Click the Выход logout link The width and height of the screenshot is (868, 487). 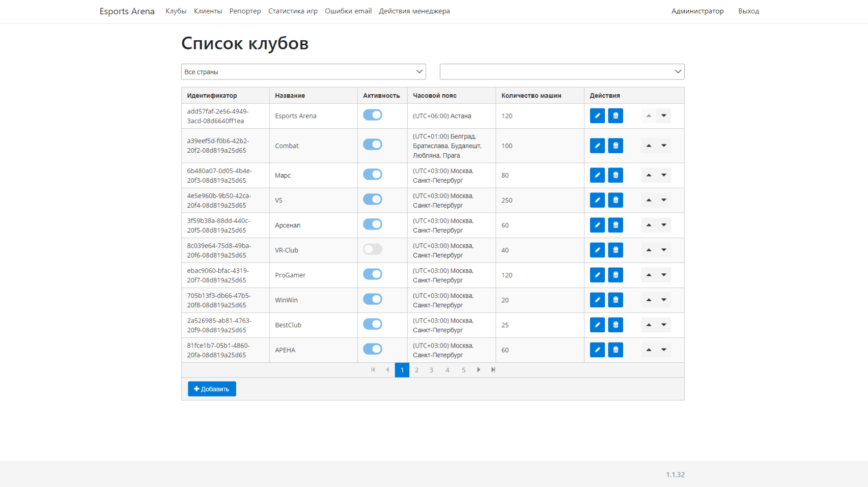(x=748, y=11)
